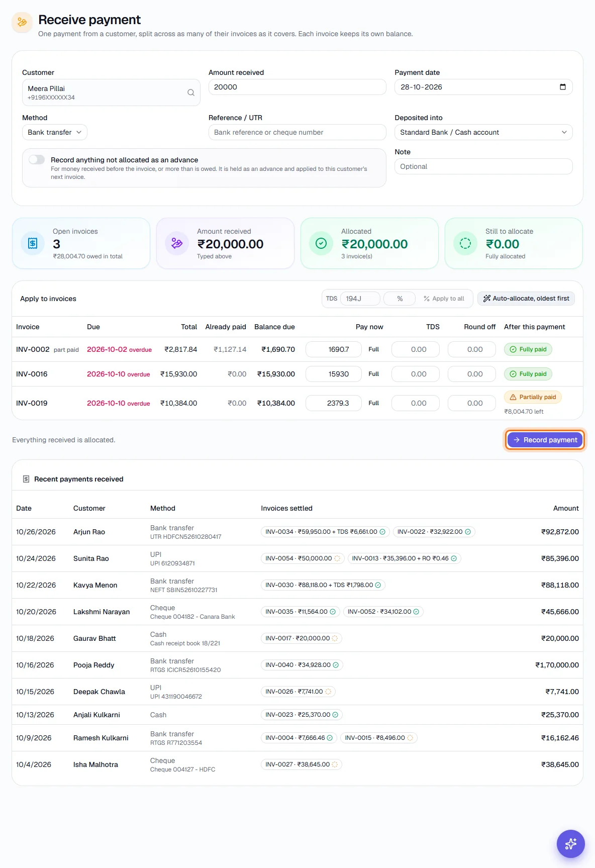
Task: Click the AI sparkle assistant floating button
Action: pyautogui.click(x=571, y=844)
